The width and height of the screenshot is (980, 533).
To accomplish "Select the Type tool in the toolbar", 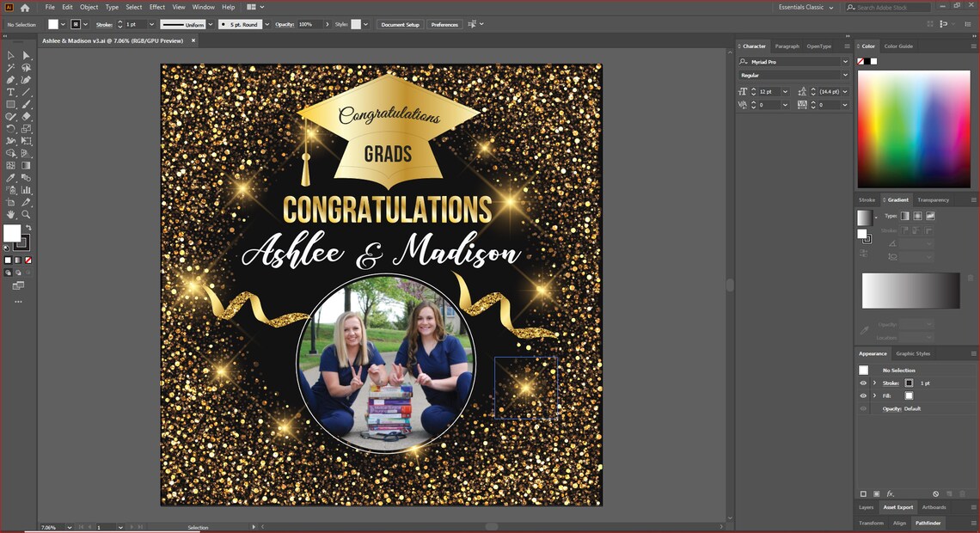I will [11, 92].
